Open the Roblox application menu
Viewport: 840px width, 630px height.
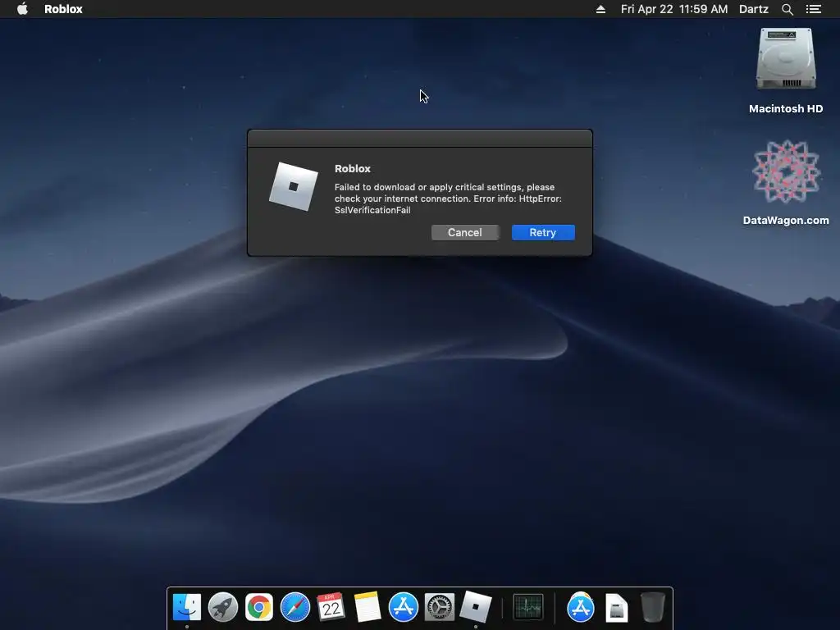[63, 9]
